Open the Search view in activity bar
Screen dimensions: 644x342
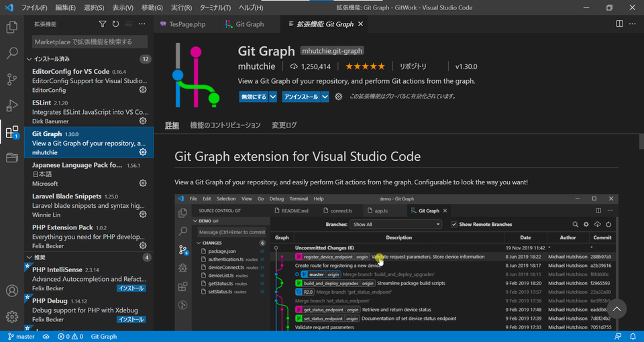pyautogui.click(x=12, y=53)
